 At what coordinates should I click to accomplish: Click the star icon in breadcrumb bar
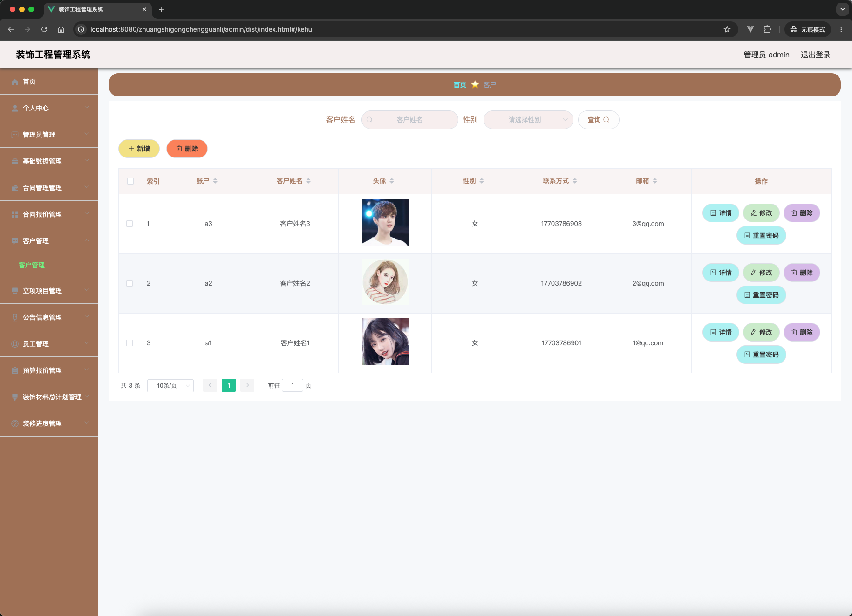475,84
